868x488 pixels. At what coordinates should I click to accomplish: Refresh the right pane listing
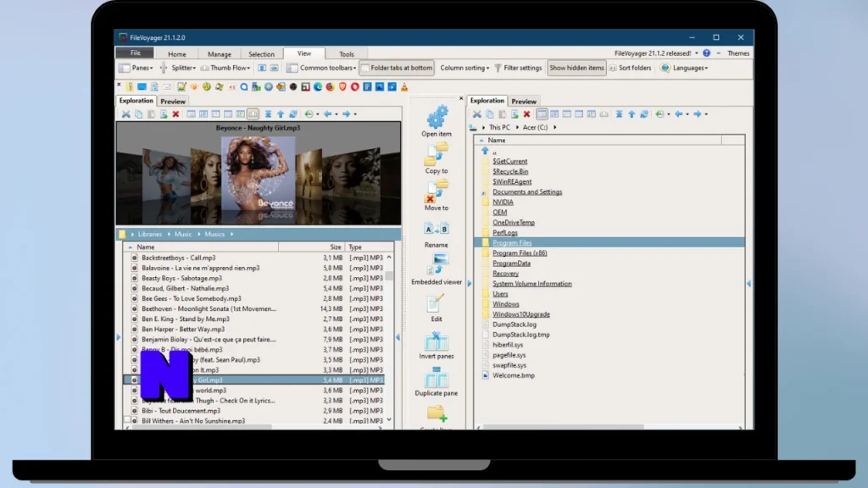pos(644,114)
